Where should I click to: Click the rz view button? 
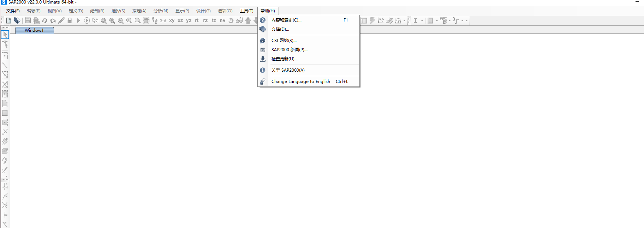click(x=205, y=20)
